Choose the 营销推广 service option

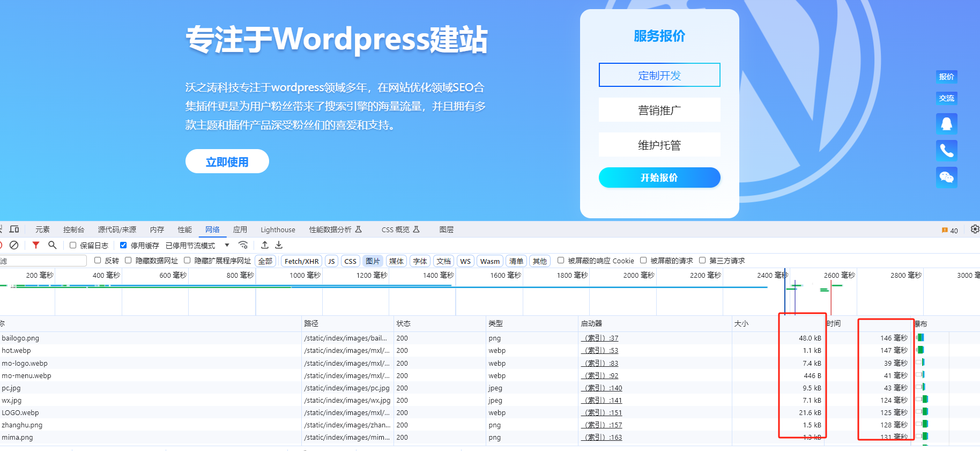[x=659, y=110]
